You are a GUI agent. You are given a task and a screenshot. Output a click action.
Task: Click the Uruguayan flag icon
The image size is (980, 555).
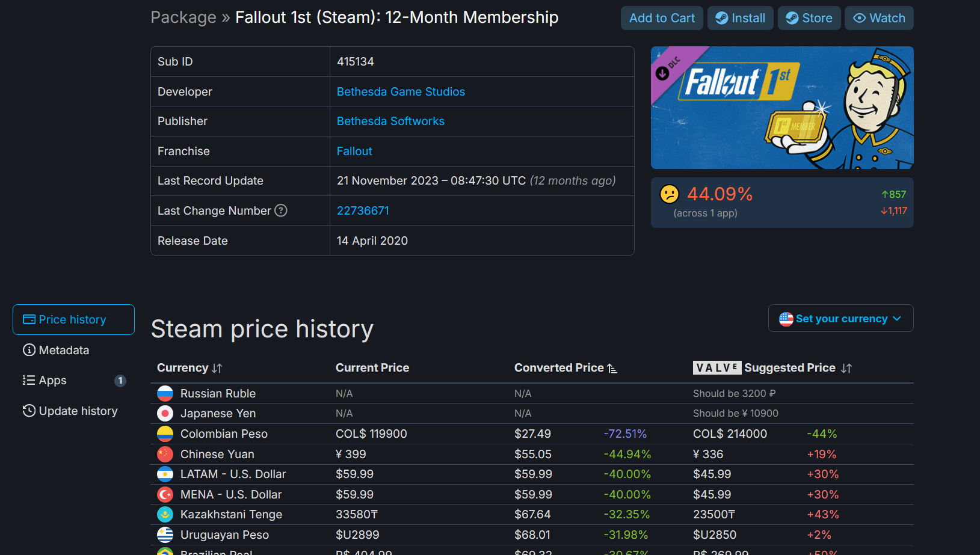165,535
